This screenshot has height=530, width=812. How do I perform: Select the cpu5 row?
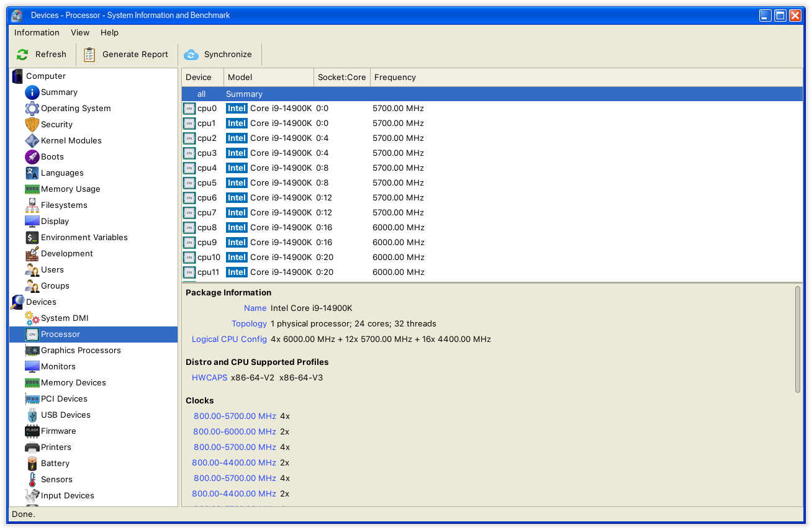tap(492, 183)
